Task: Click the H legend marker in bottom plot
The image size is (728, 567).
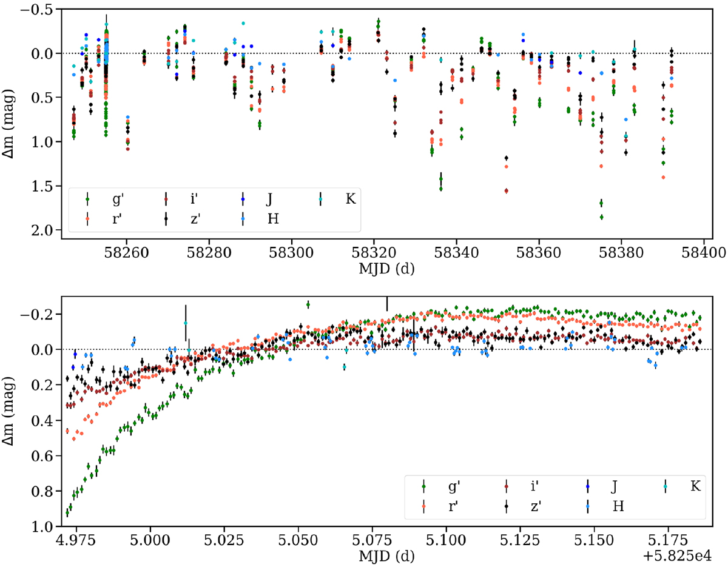Action: click(x=588, y=506)
